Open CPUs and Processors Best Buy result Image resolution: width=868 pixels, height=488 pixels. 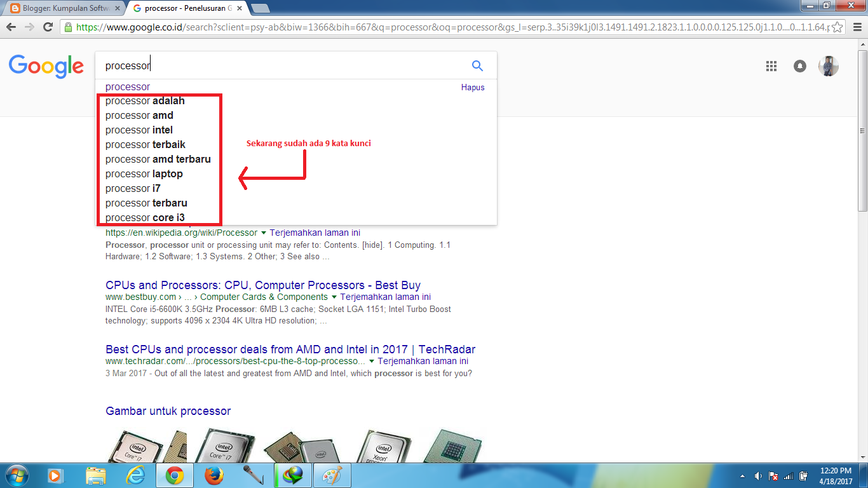[263, 285]
